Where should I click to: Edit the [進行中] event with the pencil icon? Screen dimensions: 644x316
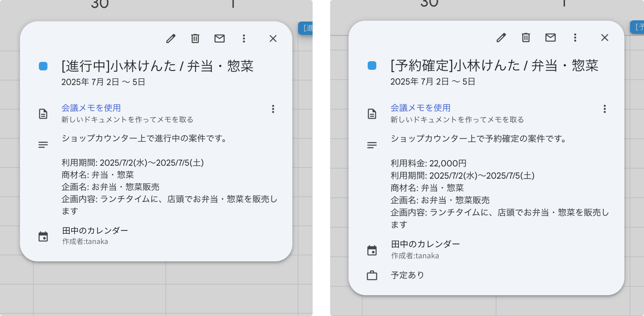(171, 39)
